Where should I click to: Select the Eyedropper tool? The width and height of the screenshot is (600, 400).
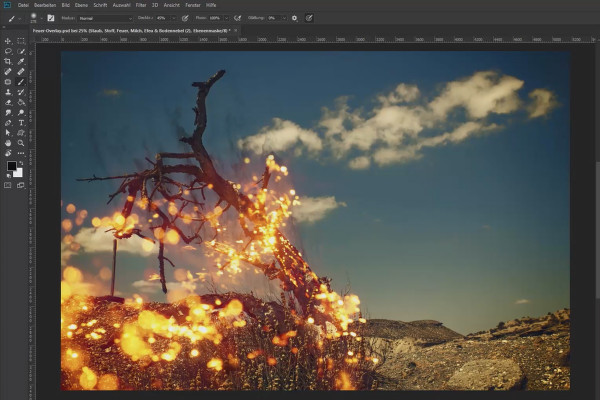(21, 61)
